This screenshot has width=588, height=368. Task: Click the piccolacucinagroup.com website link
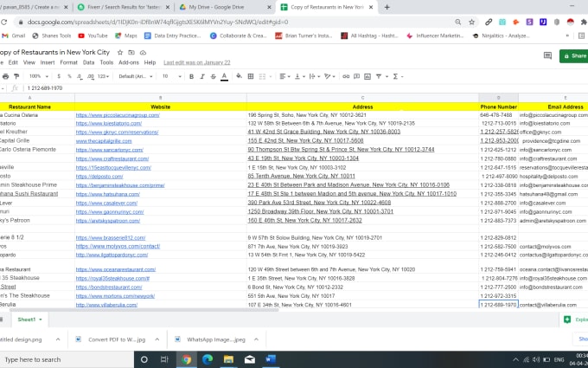tap(118, 115)
